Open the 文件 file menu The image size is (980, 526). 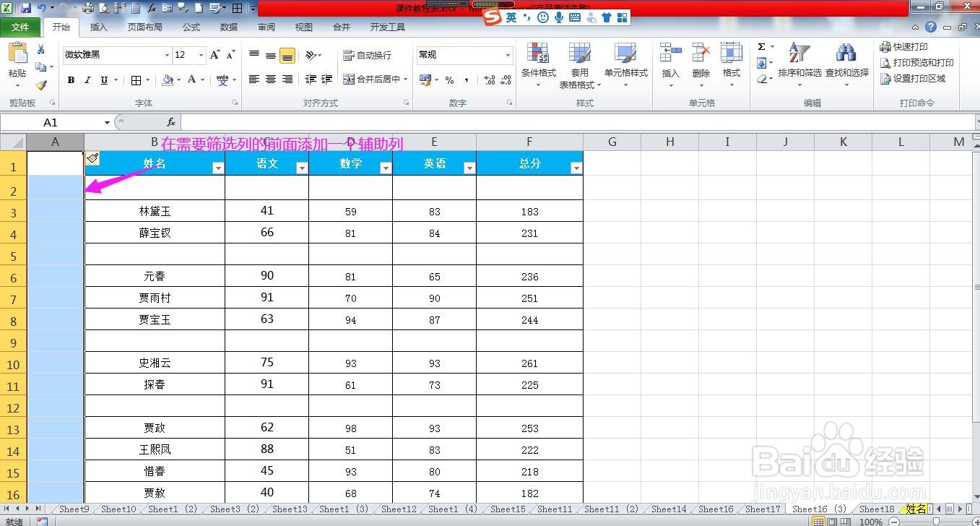click(x=21, y=27)
